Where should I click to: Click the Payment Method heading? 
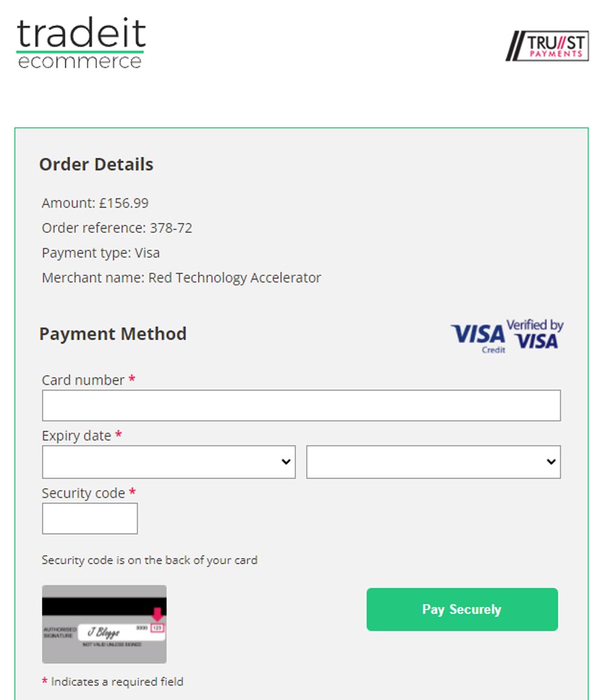(x=113, y=334)
